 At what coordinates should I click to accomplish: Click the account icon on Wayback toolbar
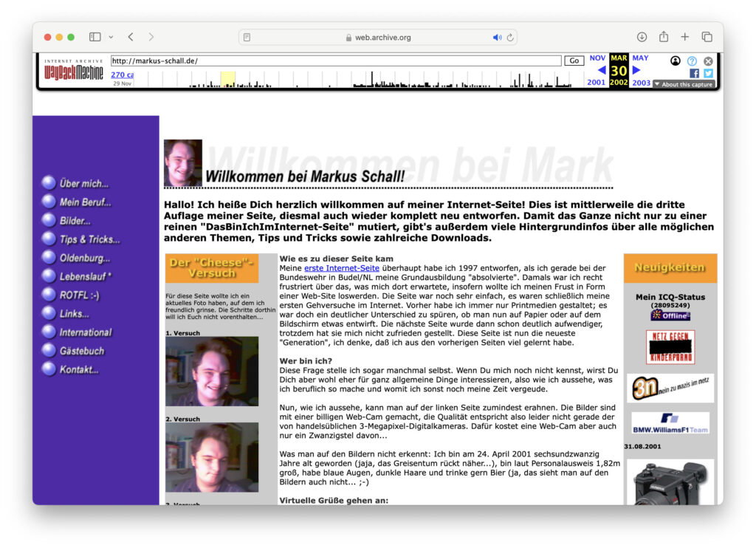point(676,61)
